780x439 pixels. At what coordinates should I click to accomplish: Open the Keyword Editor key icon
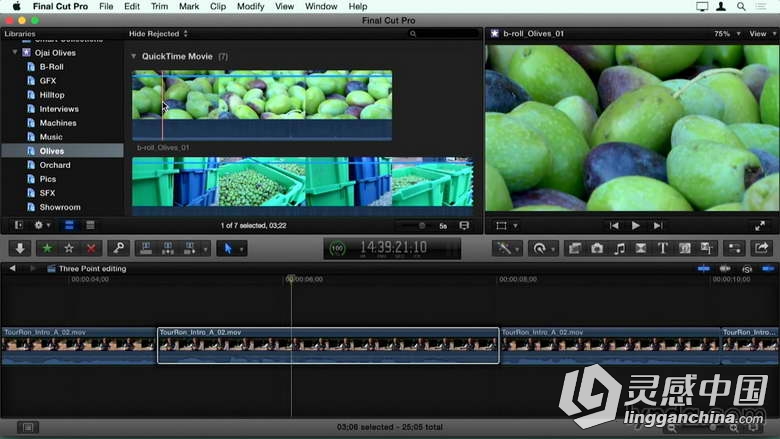119,248
